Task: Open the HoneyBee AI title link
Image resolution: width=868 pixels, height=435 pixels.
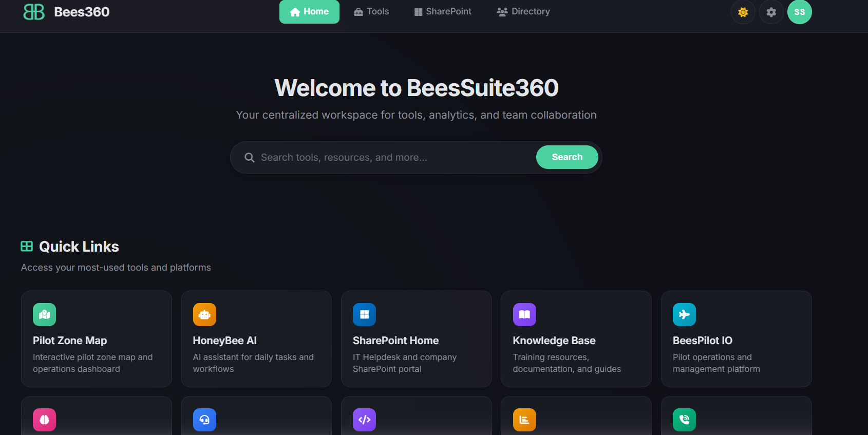Action: click(225, 341)
